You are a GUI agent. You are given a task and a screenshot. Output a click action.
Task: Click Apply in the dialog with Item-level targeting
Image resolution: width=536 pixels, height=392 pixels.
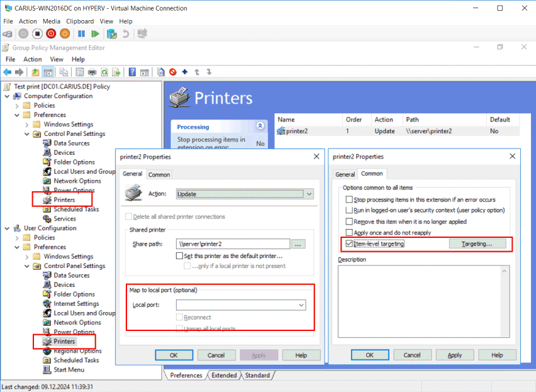point(455,355)
